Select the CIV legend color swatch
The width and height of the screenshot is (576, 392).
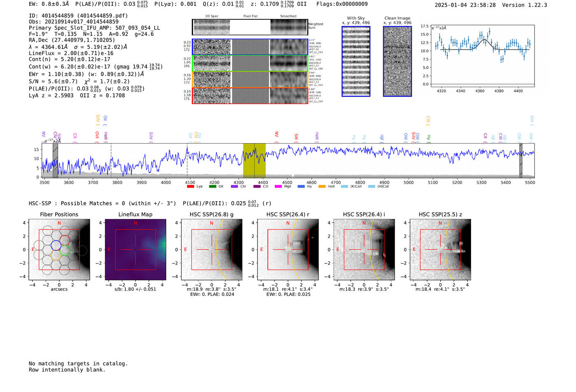(235, 187)
